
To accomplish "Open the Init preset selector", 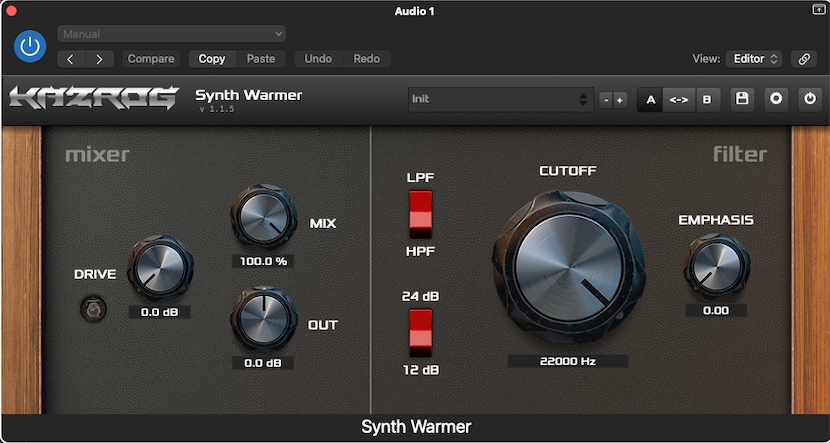I will click(501, 100).
